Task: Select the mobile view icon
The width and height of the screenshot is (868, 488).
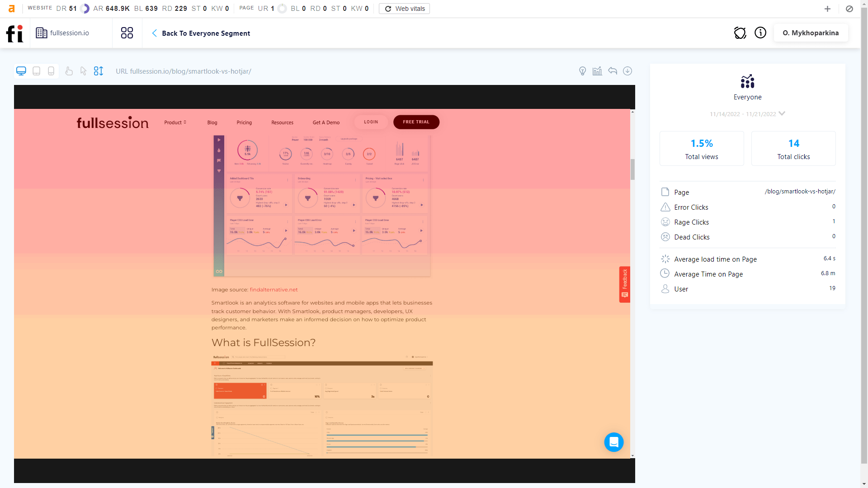Action: (x=51, y=71)
